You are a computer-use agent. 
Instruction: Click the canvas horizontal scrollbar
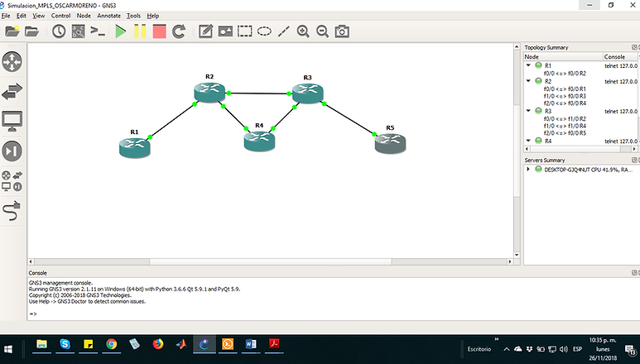coord(271,261)
